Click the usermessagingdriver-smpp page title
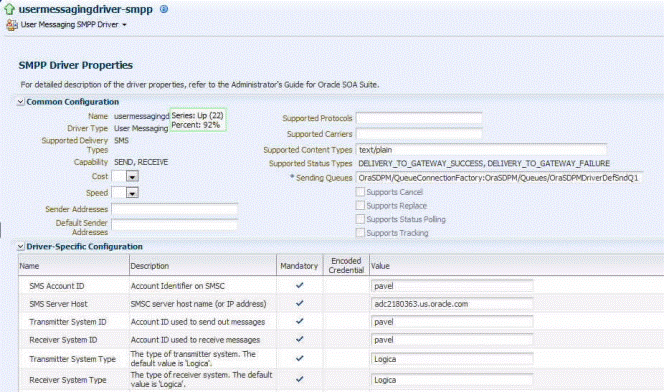The image size is (664, 392). (86, 9)
